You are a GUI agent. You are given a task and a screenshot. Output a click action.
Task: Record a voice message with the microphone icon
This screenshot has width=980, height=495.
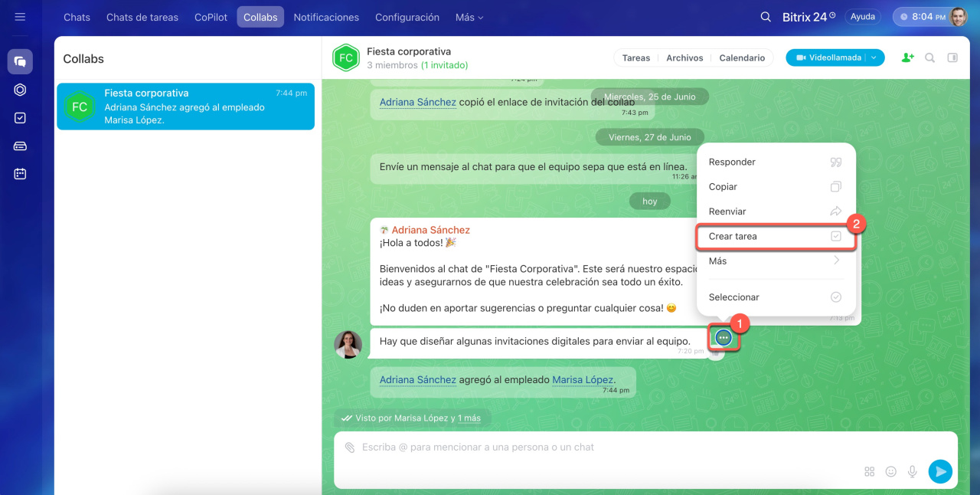pos(912,472)
